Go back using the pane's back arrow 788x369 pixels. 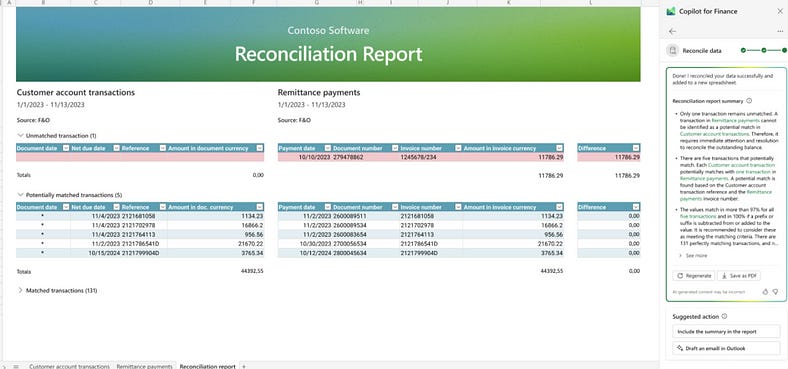point(672,31)
